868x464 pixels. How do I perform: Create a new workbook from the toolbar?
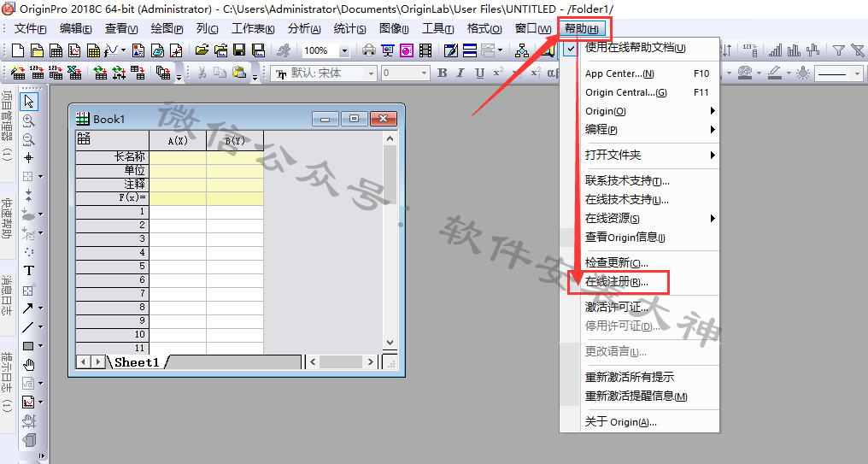point(56,51)
